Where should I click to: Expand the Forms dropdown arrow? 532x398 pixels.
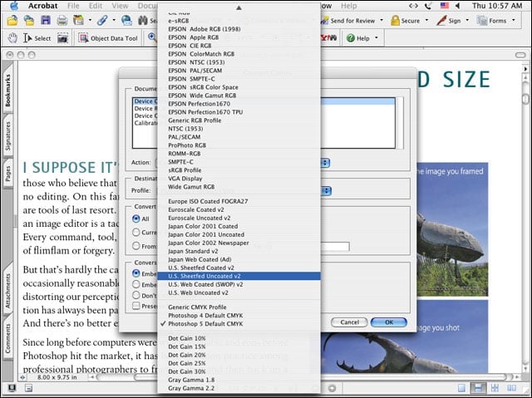[514, 20]
